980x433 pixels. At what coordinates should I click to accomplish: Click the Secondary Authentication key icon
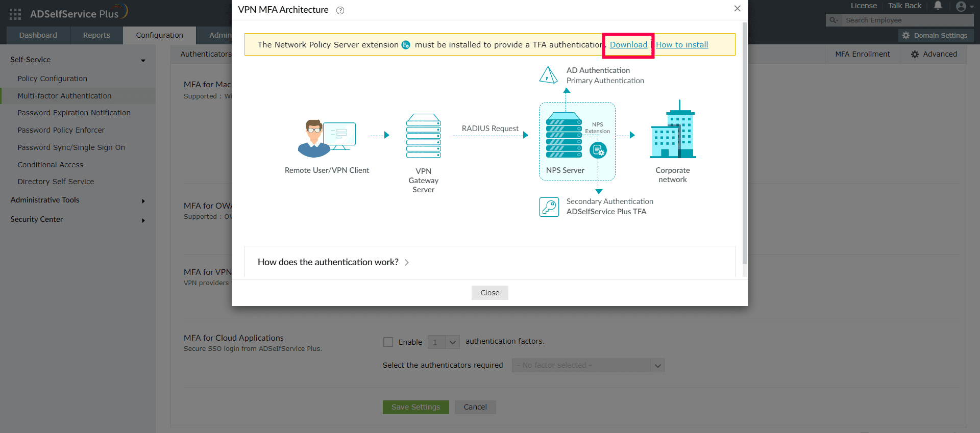tap(549, 207)
